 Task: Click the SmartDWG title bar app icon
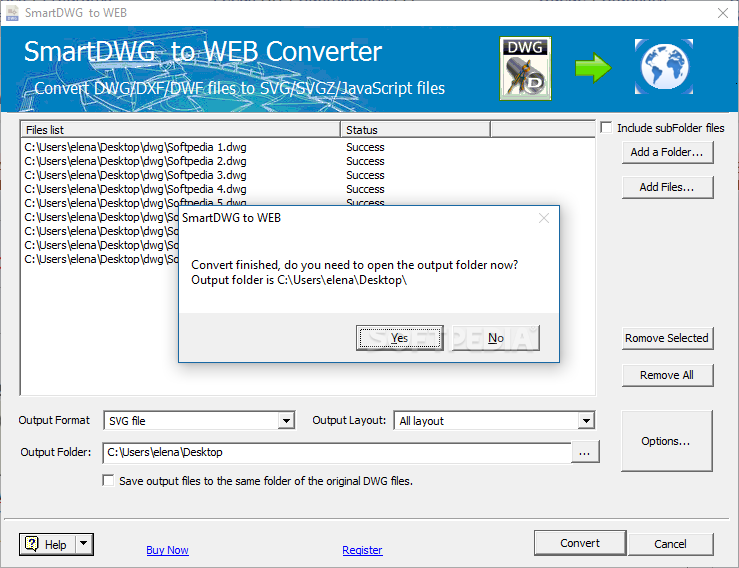point(12,13)
